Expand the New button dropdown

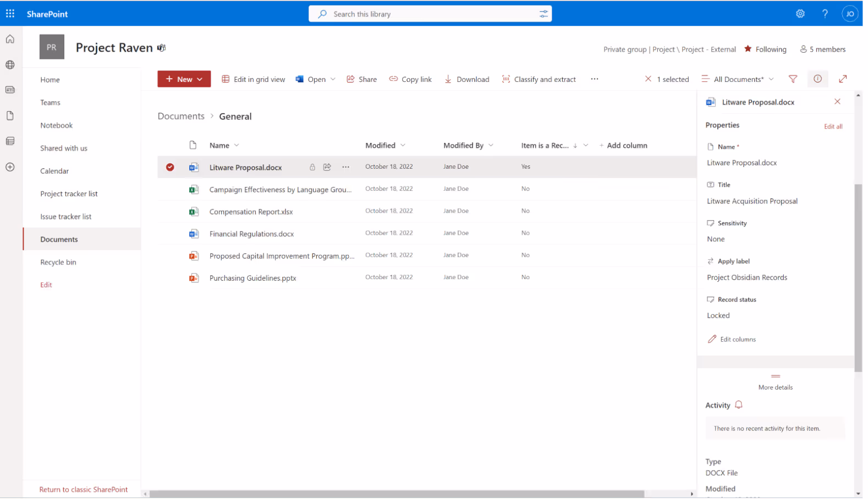pyautogui.click(x=200, y=79)
